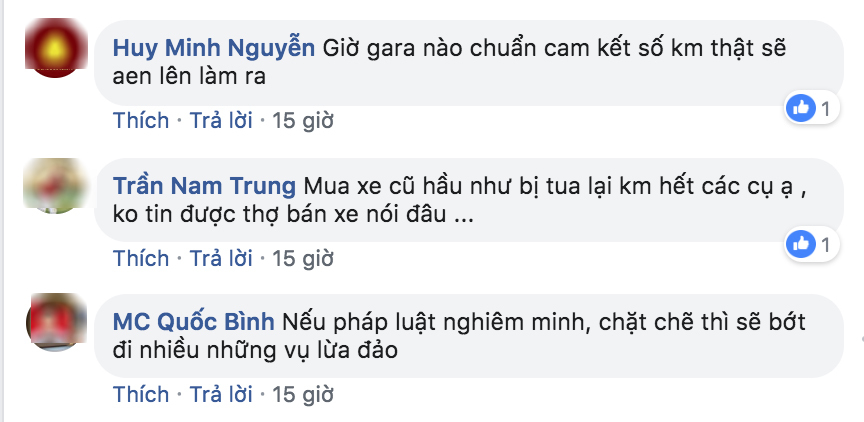Click the 15 giờ timestamp under Trần Nam Trung
This screenshot has width=864, height=422.
click(302, 258)
